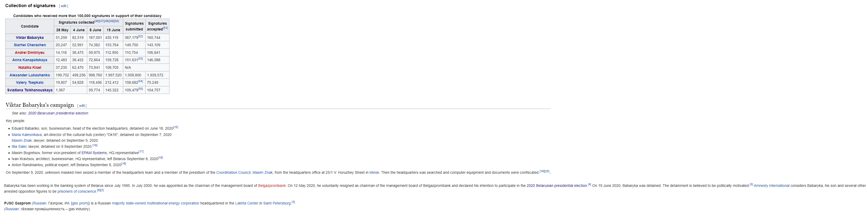Click edit link beside Collection of signatures heading
Viewport: 868px width, 216px height.
tap(63, 6)
